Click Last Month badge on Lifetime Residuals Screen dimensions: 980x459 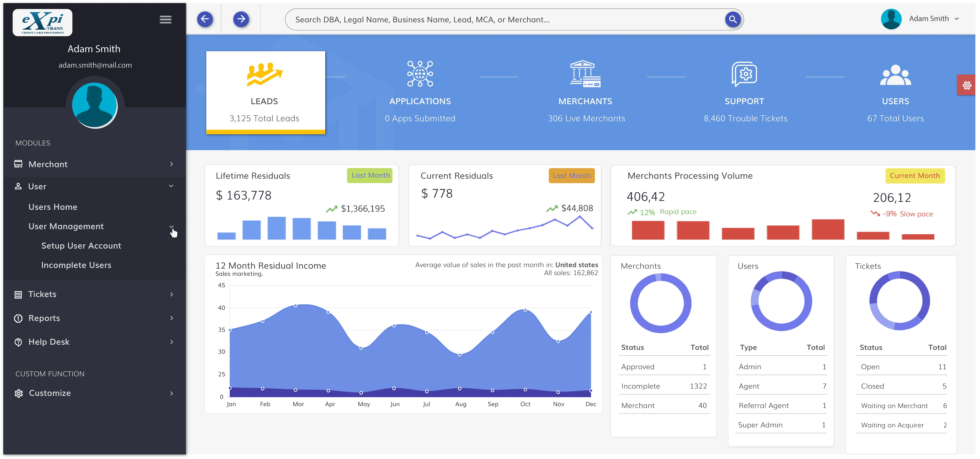[370, 175]
